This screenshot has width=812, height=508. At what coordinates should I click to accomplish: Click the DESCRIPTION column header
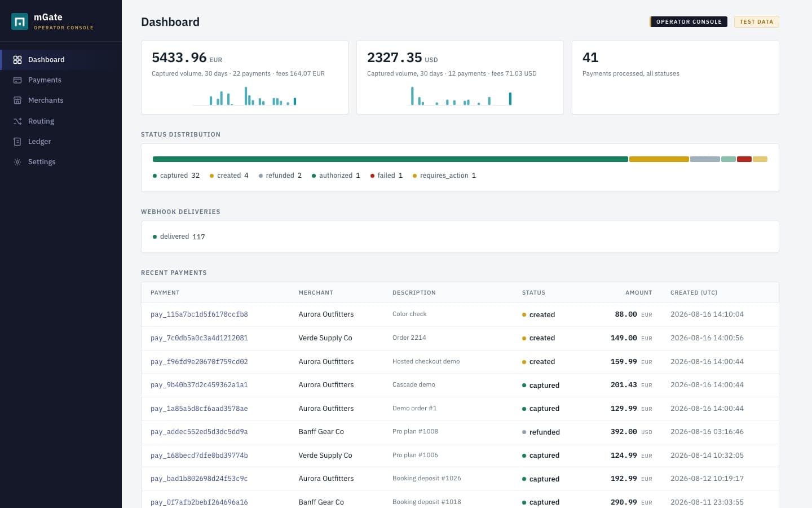414,293
